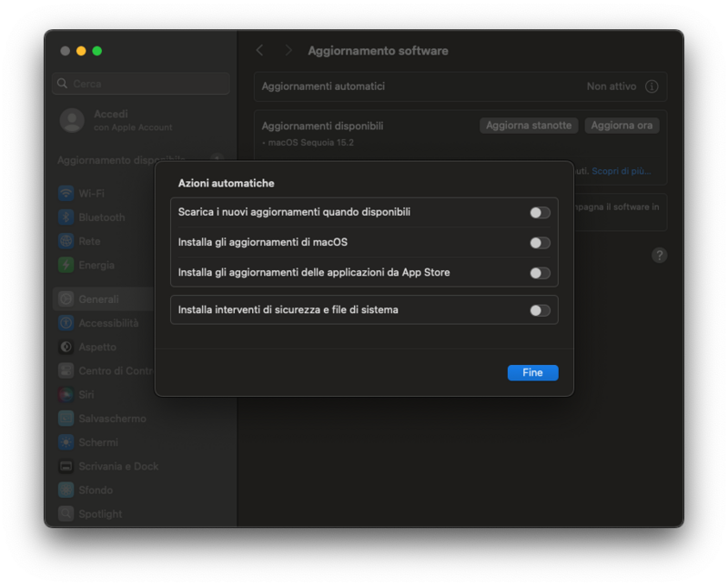Click the Fine button
This screenshot has width=728, height=586.
coord(532,372)
